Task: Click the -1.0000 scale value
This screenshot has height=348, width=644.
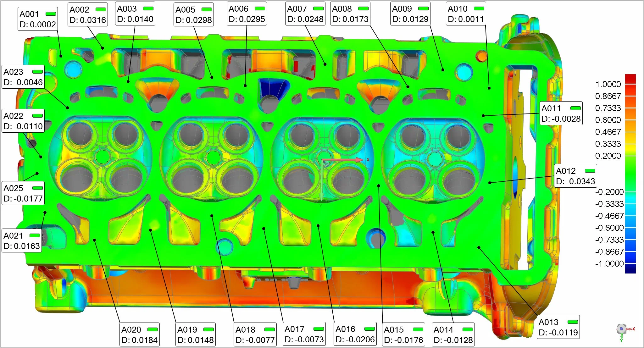Action: click(609, 264)
